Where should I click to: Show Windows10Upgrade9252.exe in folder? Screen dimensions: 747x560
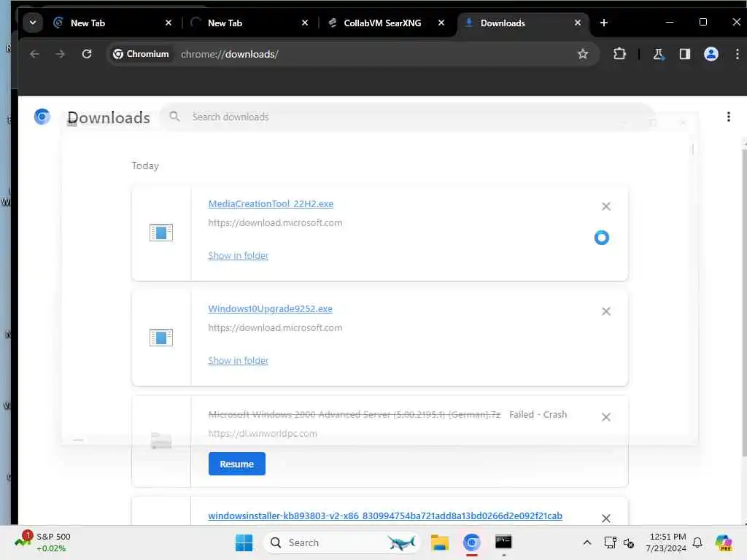point(239,360)
